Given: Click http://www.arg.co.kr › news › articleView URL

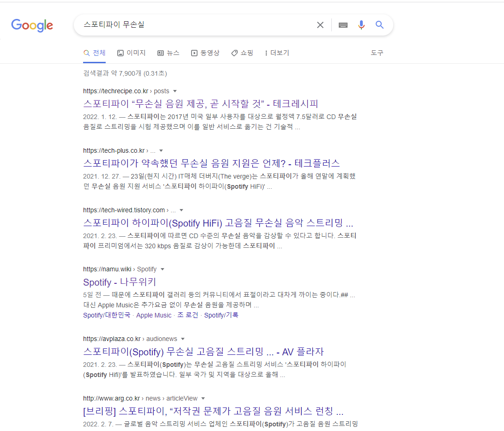Looking at the screenshot, I should [140, 398].
